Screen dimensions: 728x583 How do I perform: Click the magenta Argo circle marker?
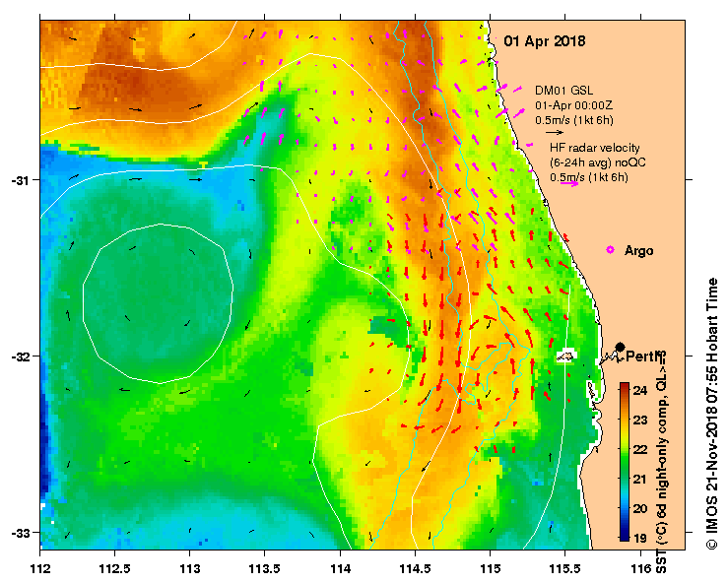click(x=611, y=250)
